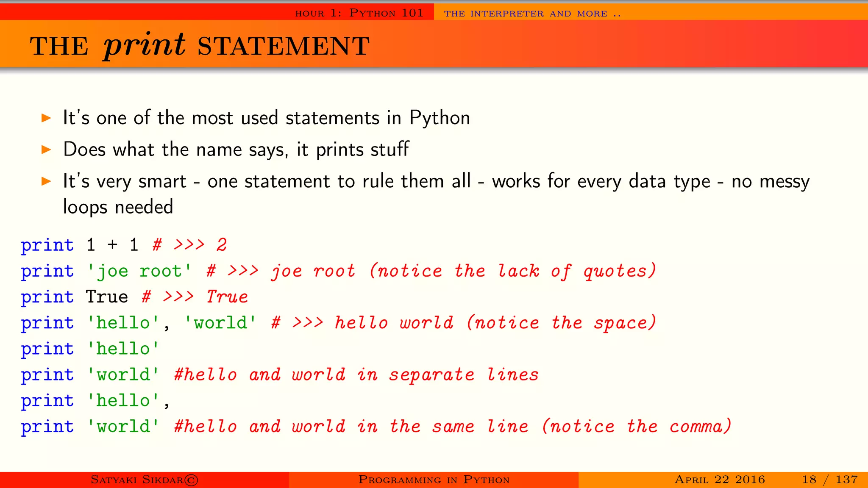Click the line "print 'hello'" without a comma
868x488 pixels.
coord(90,349)
